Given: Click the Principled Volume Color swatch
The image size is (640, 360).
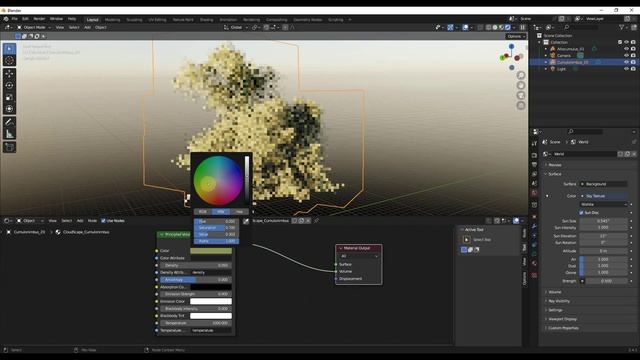Looking at the screenshot, I should [x=211, y=251].
